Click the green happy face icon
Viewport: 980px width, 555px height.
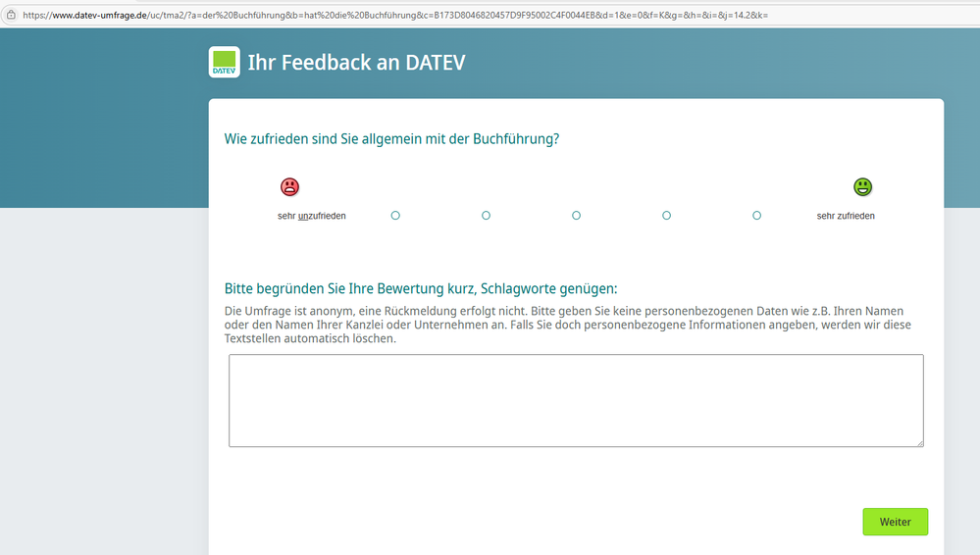862,187
